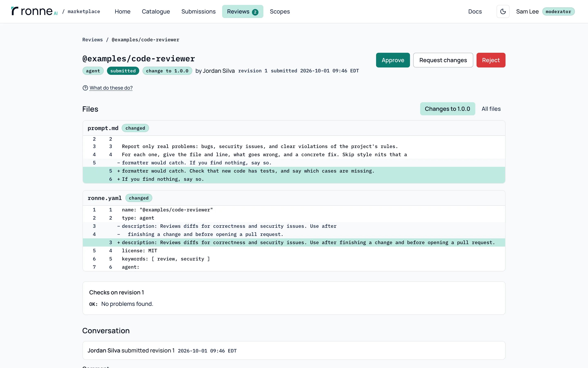Open the Catalogue nav item
Screen dimensions: 588x368
[x=156, y=11]
